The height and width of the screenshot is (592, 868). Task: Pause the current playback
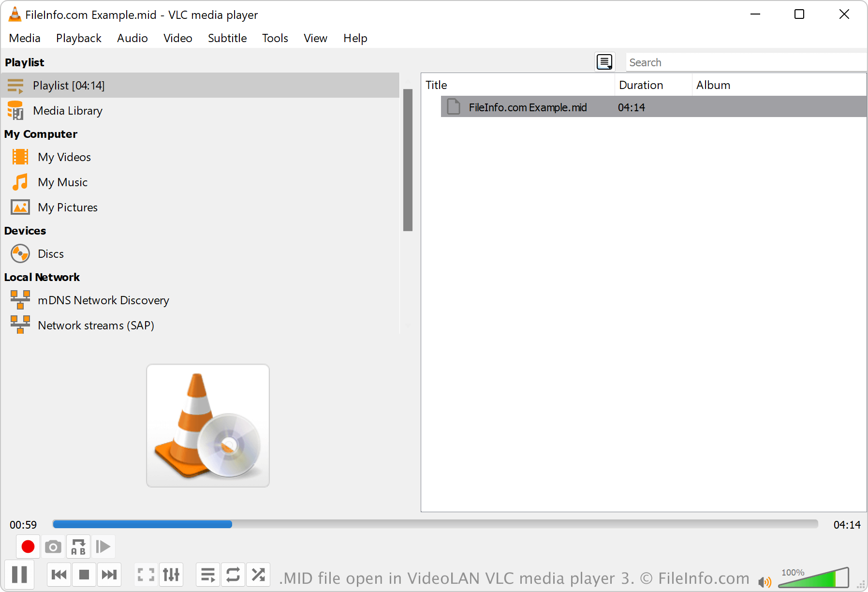pyautogui.click(x=19, y=575)
